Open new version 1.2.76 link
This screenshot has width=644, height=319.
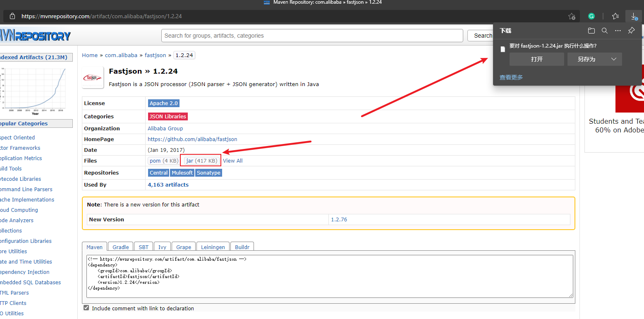[339, 220]
